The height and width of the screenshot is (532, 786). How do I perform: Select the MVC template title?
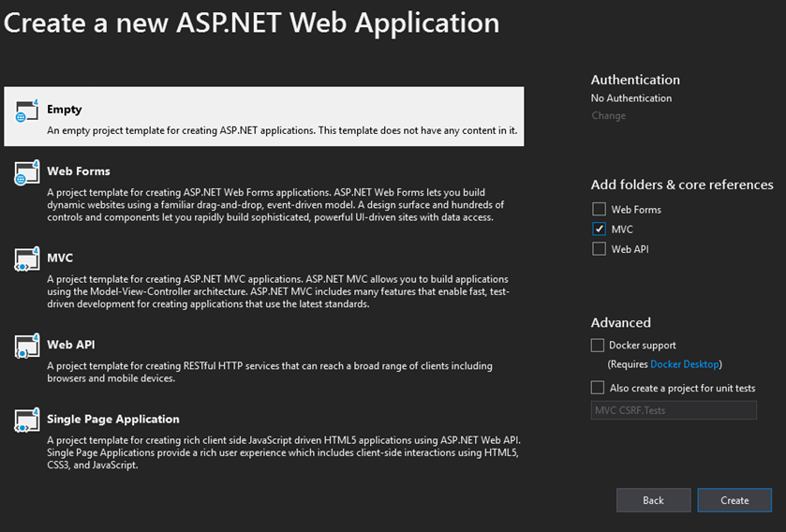[x=60, y=258]
